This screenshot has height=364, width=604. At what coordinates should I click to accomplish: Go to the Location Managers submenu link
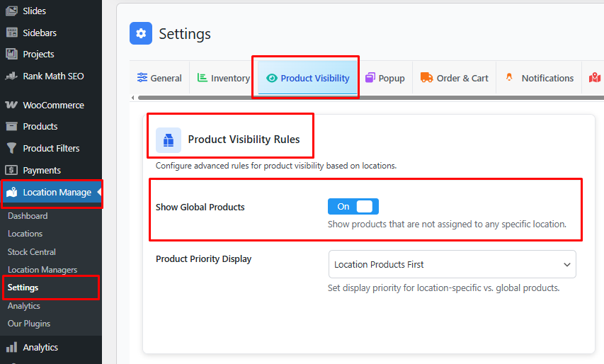click(42, 270)
